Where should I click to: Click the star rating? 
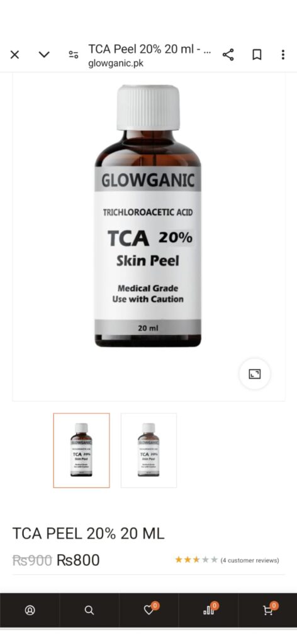click(196, 560)
